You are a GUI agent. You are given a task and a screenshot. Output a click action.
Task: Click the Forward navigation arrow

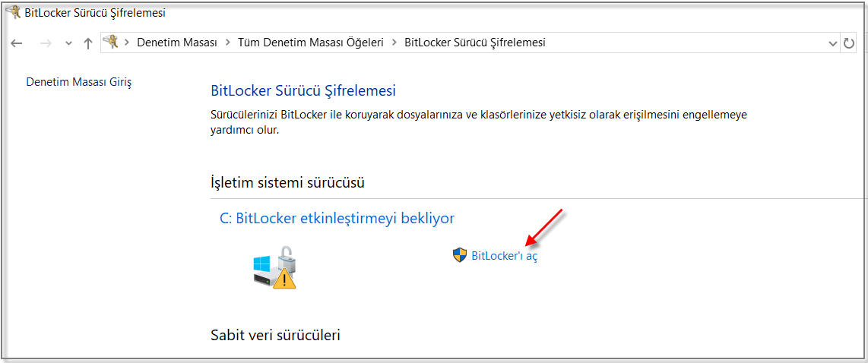(x=46, y=43)
